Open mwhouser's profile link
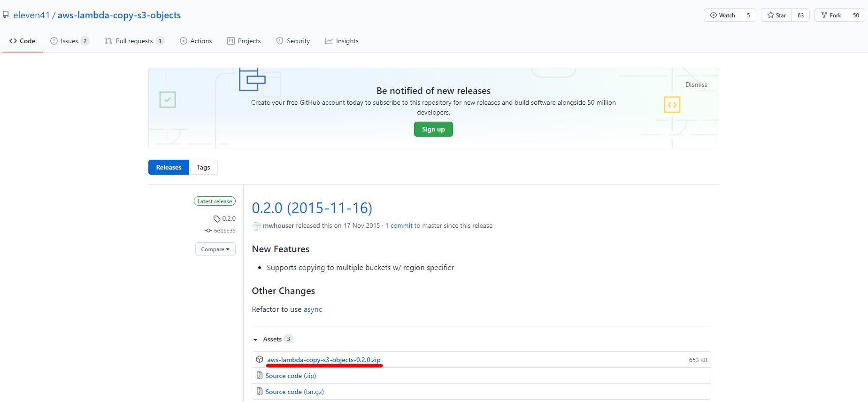This screenshot has width=868, height=402. coord(278,225)
